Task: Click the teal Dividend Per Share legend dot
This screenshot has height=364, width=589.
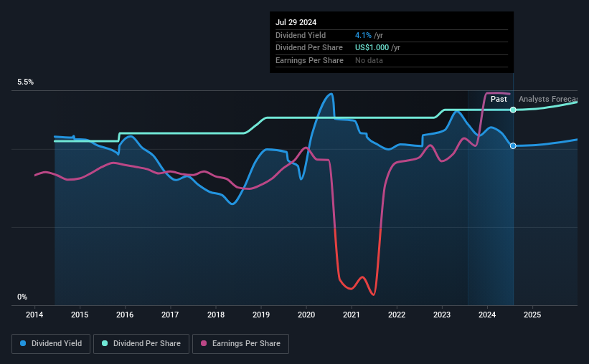Action: (x=105, y=343)
